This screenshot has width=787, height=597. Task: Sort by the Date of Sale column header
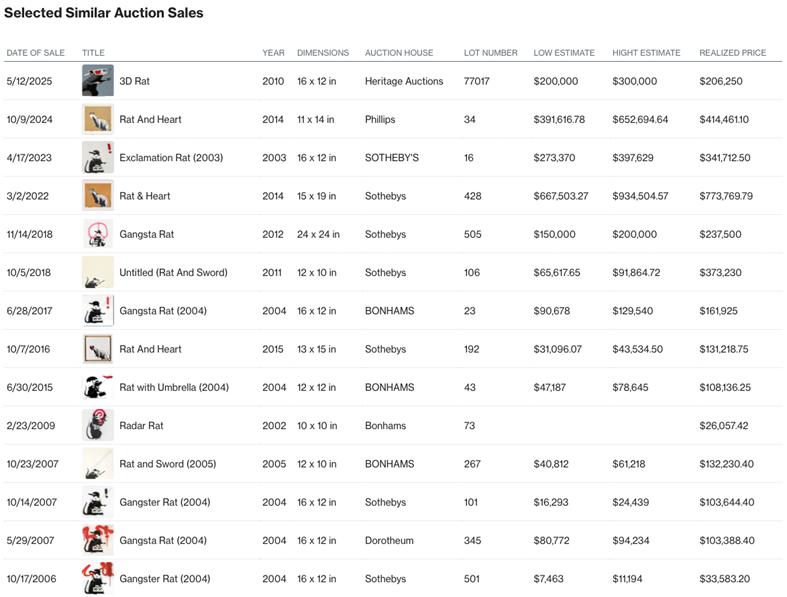[x=35, y=53]
